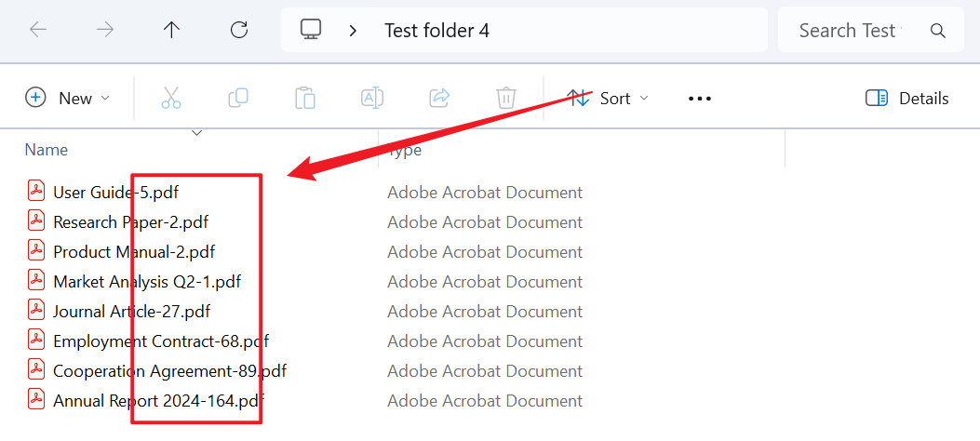Click the Forward navigation arrow

(105, 30)
